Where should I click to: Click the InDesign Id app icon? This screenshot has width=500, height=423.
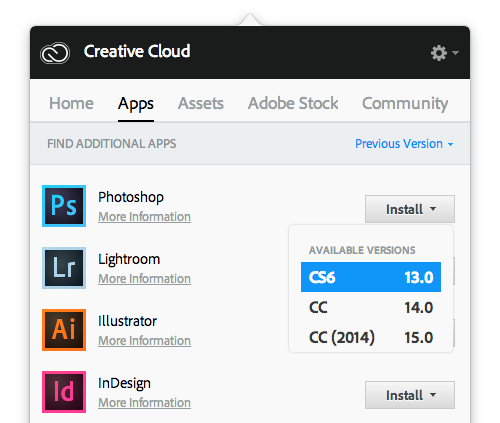(x=64, y=392)
